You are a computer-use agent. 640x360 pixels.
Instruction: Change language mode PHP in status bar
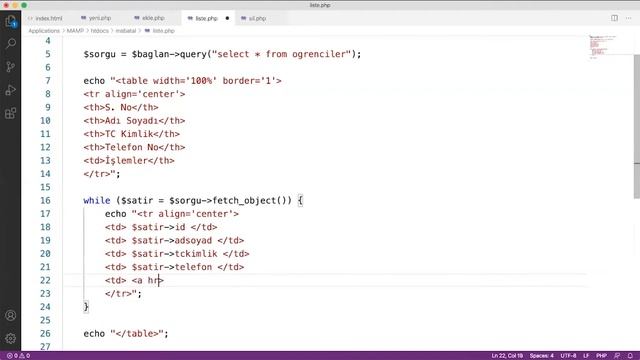(x=601, y=356)
